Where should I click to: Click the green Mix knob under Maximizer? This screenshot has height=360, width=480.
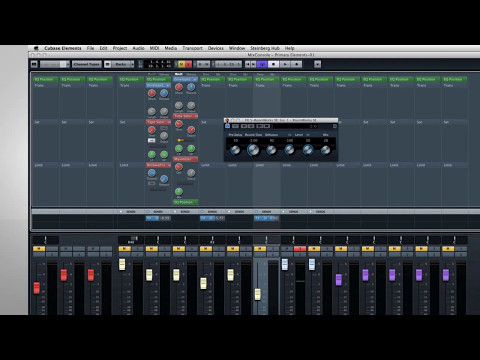tap(179, 191)
